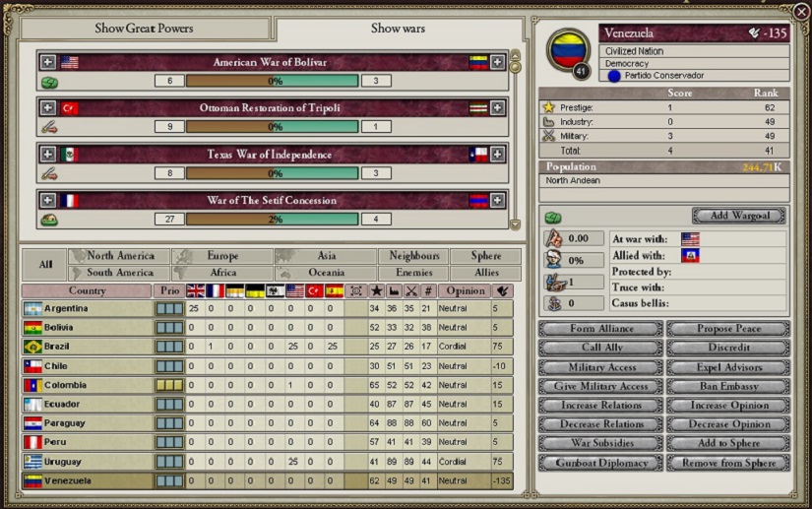This screenshot has height=509, width=812.
Task: Click the French flag in the Setif war
Action: click(69, 200)
